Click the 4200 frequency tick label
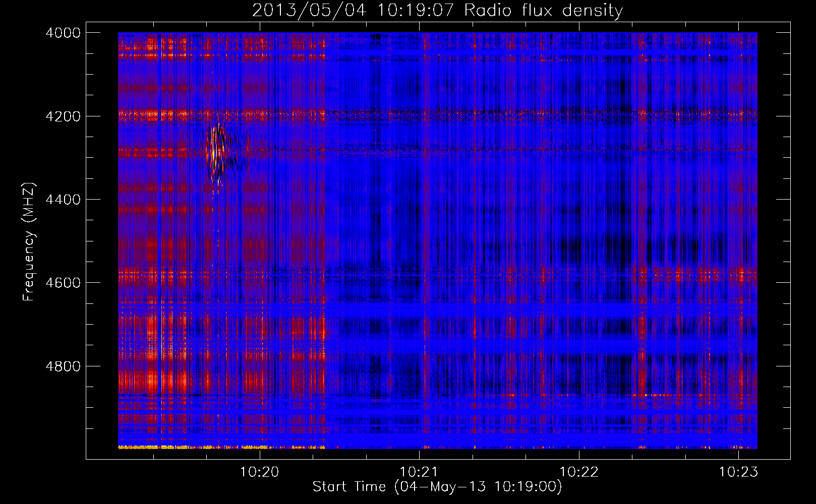This screenshot has height=504, width=816. tap(63, 116)
